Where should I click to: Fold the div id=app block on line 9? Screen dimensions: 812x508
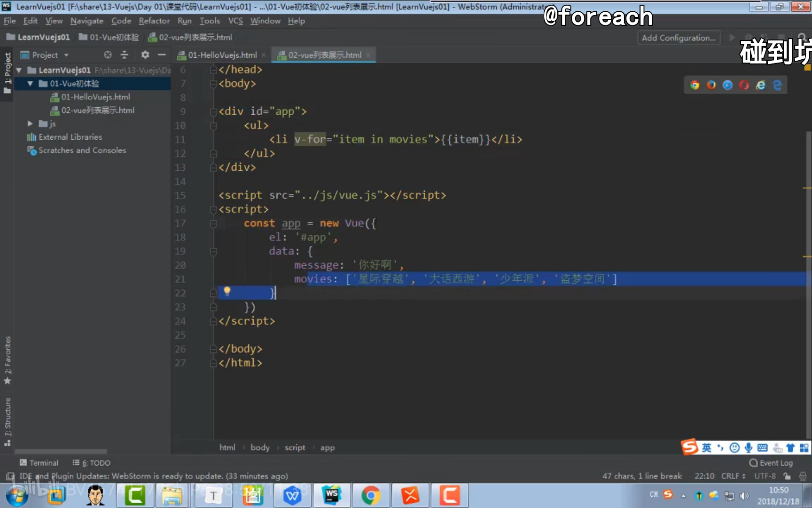tap(213, 112)
